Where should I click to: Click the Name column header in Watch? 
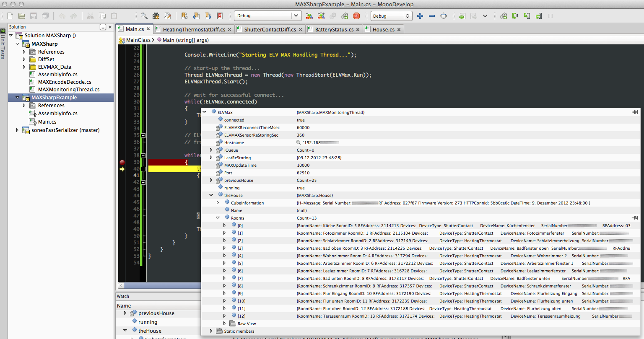click(x=124, y=306)
